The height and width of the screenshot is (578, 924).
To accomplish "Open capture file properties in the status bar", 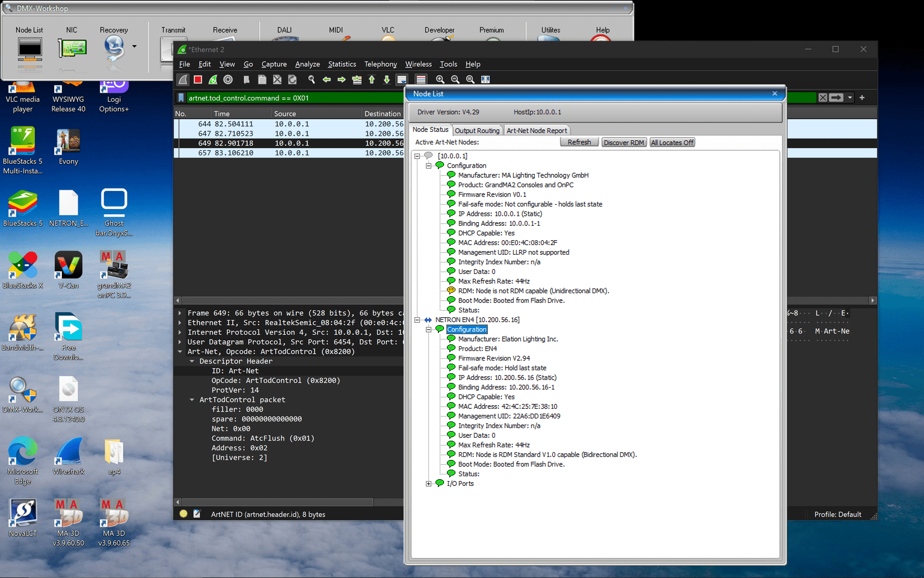I will pos(197,514).
